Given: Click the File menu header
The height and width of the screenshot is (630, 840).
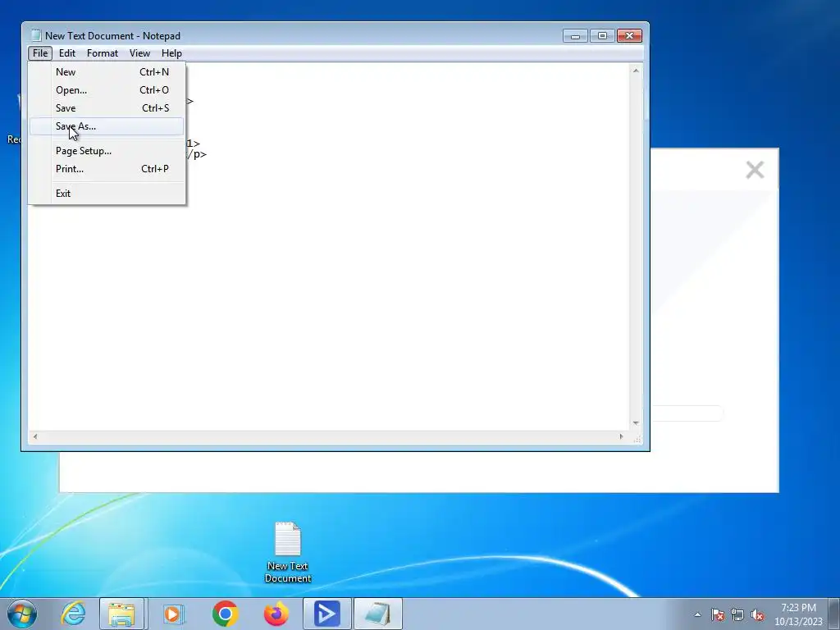Looking at the screenshot, I should pyautogui.click(x=40, y=53).
